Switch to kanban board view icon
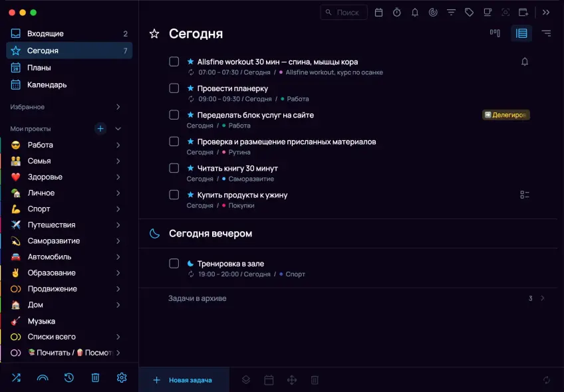564x392 pixels. tap(495, 33)
